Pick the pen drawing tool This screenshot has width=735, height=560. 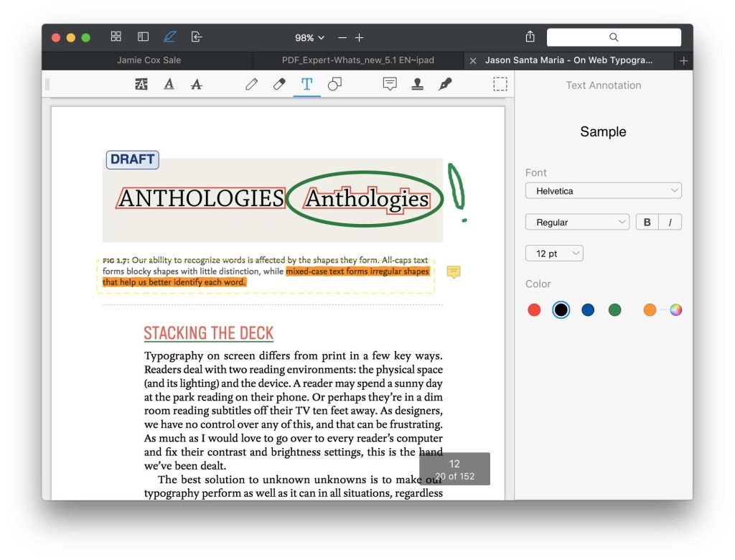pyautogui.click(x=251, y=85)
